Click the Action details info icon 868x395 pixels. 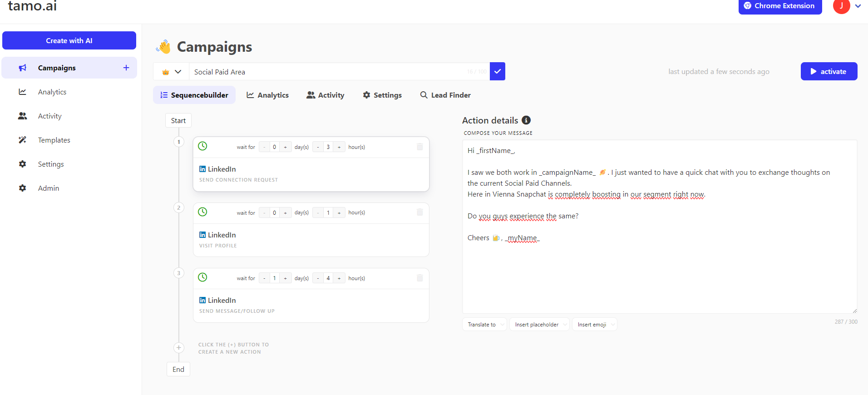tap(526, 120)
